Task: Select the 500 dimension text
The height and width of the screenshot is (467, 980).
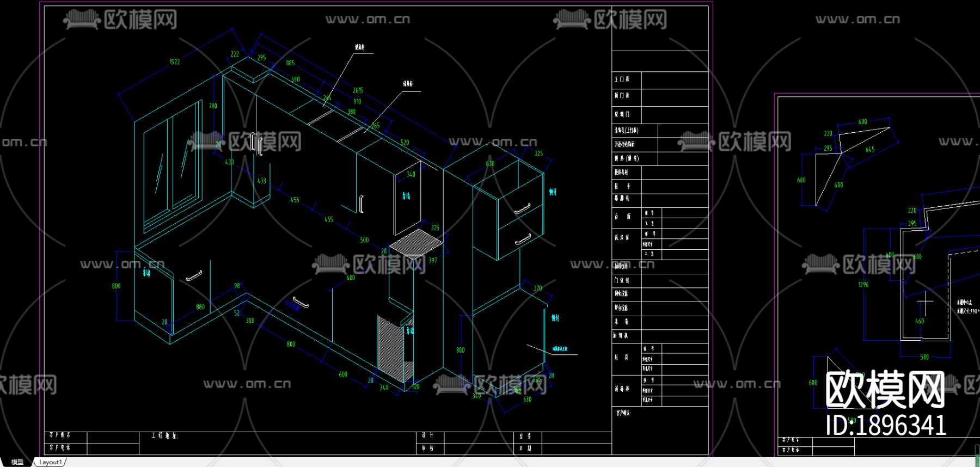Action: click(364, 240)
